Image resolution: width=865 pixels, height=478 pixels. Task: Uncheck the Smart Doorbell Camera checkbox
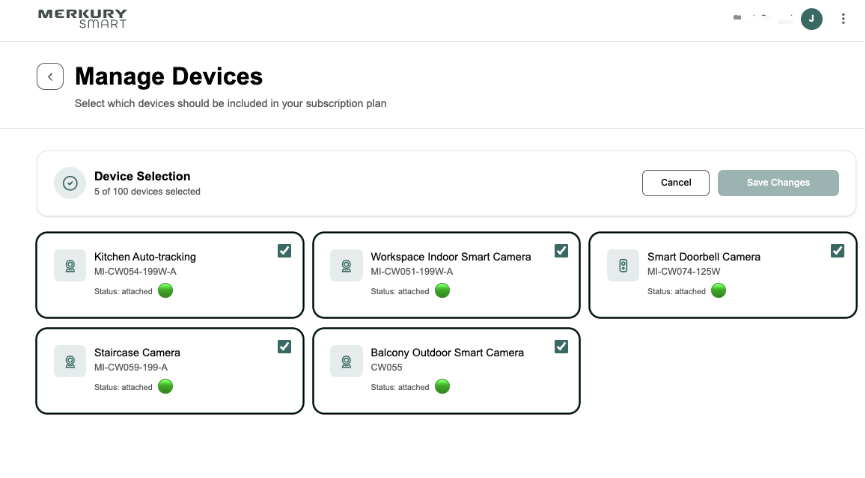837,251
